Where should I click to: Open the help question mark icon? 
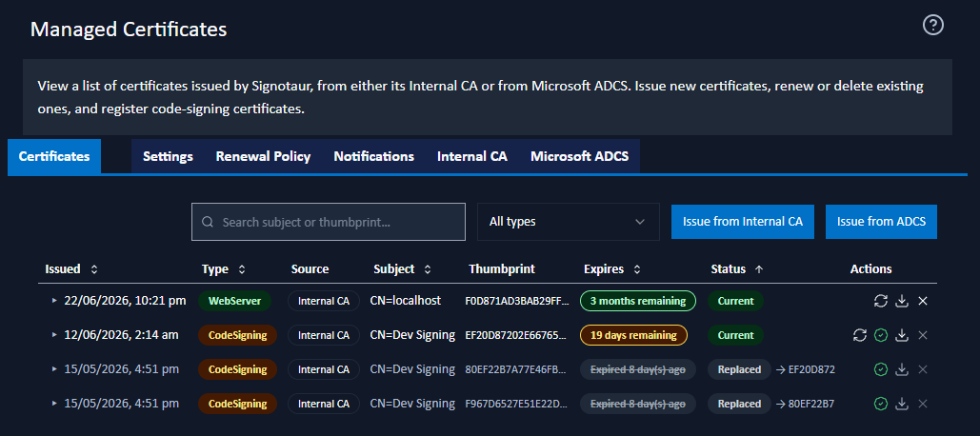[932, 25]
